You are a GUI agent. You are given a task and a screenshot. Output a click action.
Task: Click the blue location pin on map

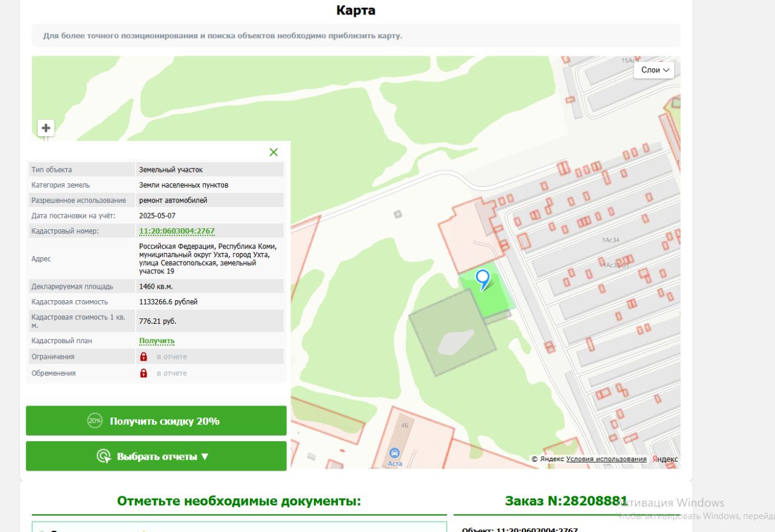tap(483, 279)
